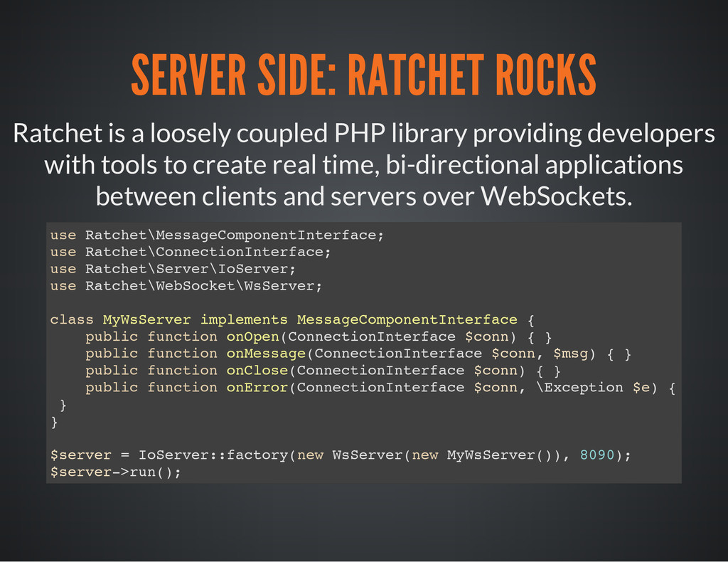Click the 'with tools to create real time' line
728x562 pixels.
[x=363, y=165]
